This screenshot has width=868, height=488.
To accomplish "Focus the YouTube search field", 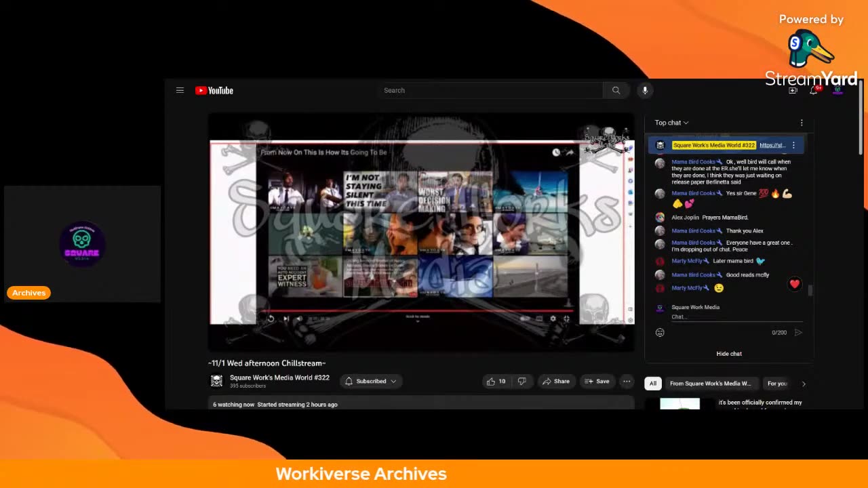I will click(490, 90).
